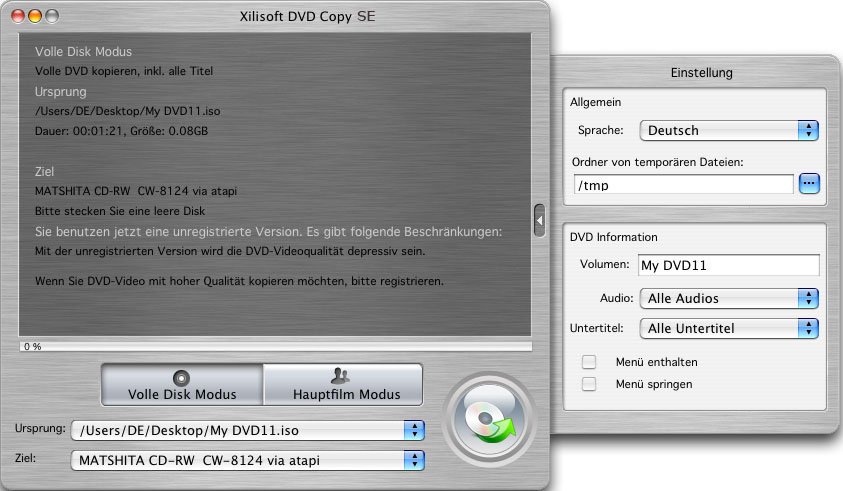843x491 pixels.
Task: Minimize the window with yellow button
Action: [x=35, y=17]
